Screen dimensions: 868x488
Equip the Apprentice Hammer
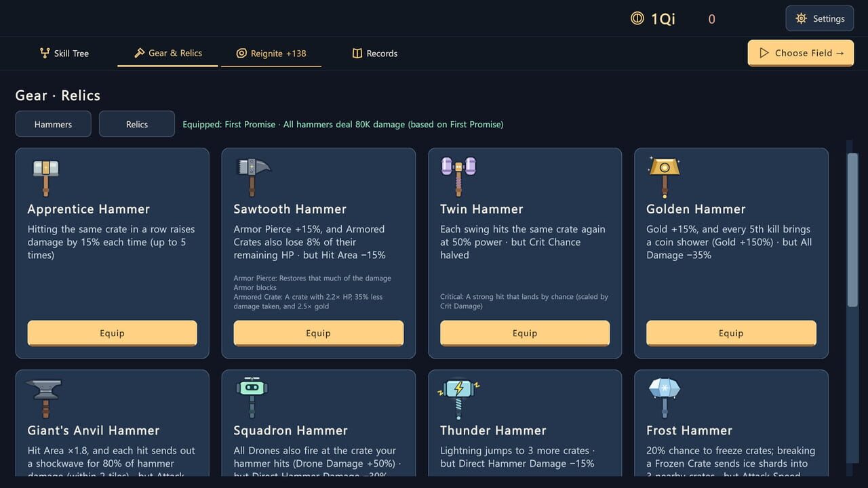pyautogui.click(x=113, y=333)
